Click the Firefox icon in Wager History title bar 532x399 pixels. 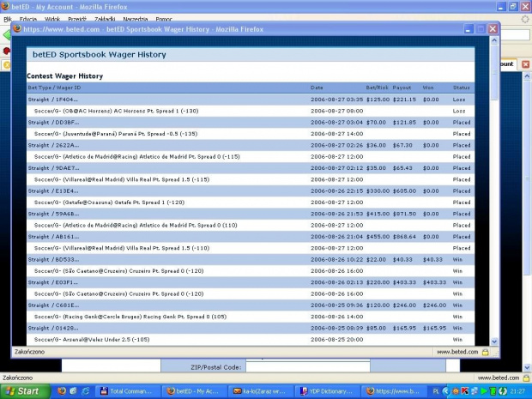tap(17, 28)
